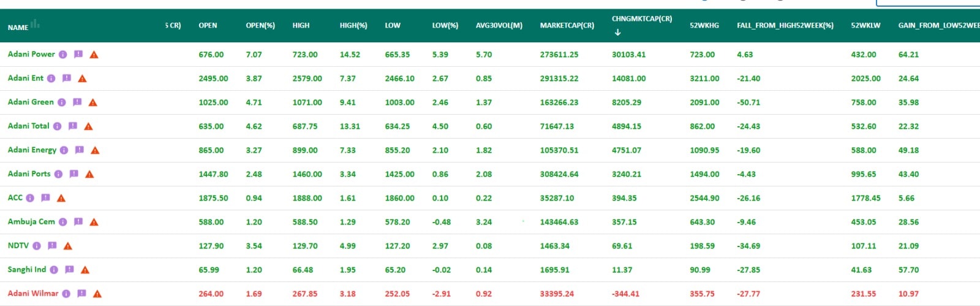Click the purple note icon for Adani Ports
This screenshot has width=980, height=306.
coord(74,174)
